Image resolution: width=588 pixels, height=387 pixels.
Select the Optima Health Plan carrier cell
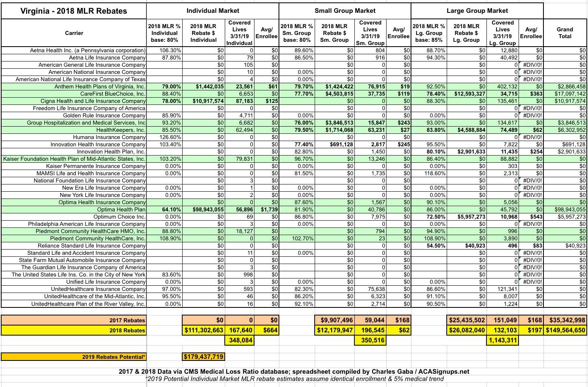[x=74, y=209]
